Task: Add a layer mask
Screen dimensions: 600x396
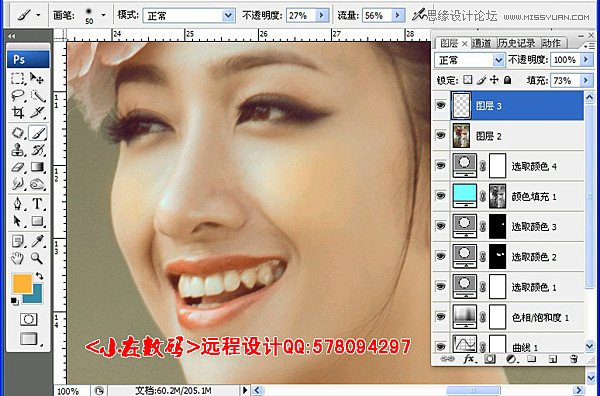Action: click(489, 359)
